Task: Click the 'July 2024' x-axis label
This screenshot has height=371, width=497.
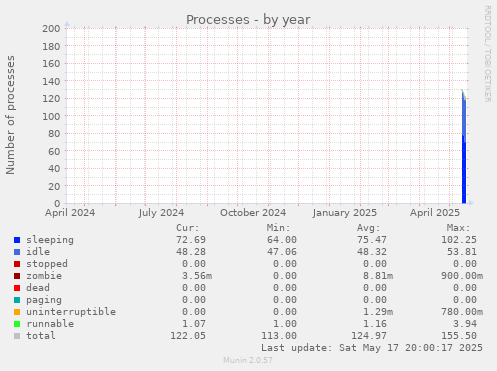Action: coord(161,213)
